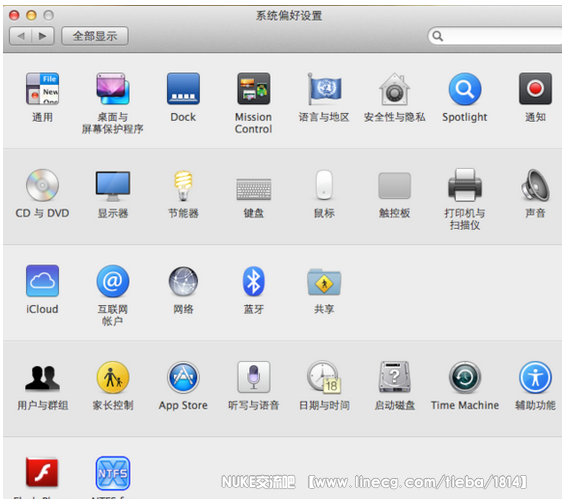Open 打印机与扫描仪 preferences
Image resolution: width=562 pixels, height=499 pixels.
(x=465, y=185)
